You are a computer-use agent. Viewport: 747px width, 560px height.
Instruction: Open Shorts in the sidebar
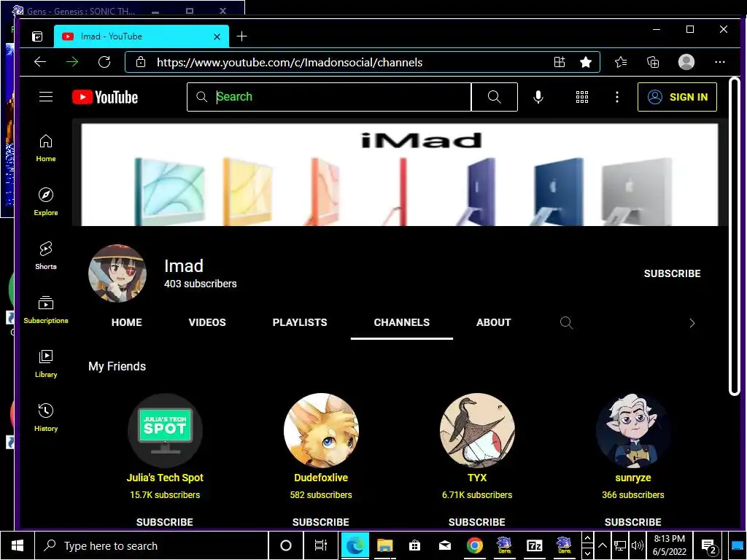coord(46,256)
